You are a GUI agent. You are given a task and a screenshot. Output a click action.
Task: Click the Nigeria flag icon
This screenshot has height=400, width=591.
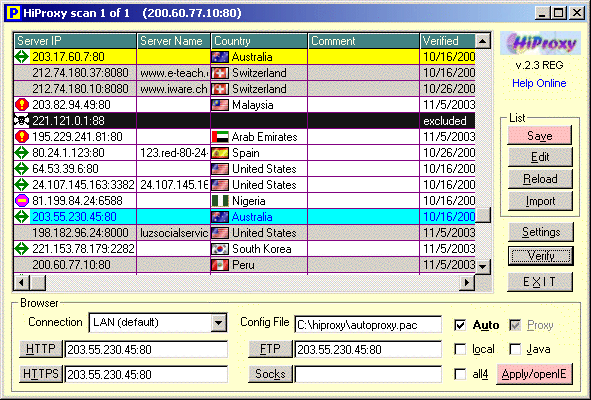(x=220, y=201)
